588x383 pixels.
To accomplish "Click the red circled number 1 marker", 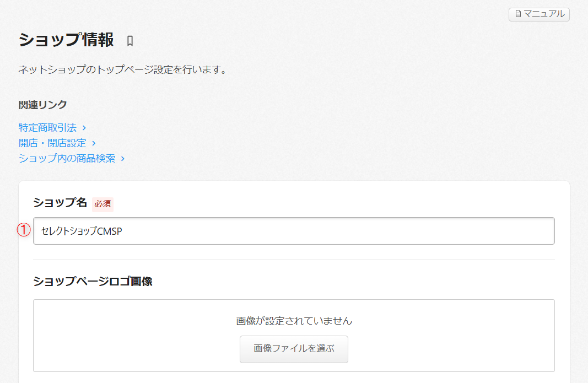I will pos(23,230).
